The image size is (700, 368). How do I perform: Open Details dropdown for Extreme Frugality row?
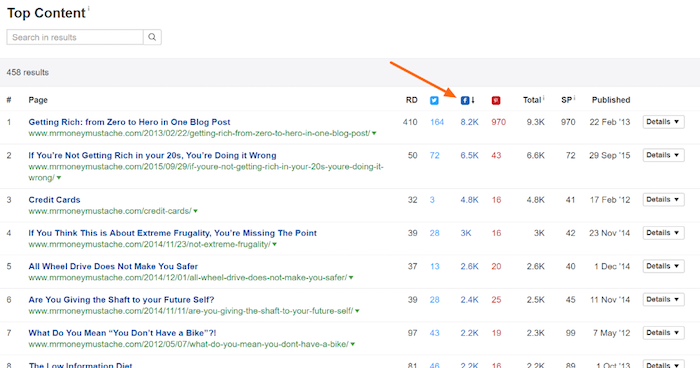click(x=663, y=233)
